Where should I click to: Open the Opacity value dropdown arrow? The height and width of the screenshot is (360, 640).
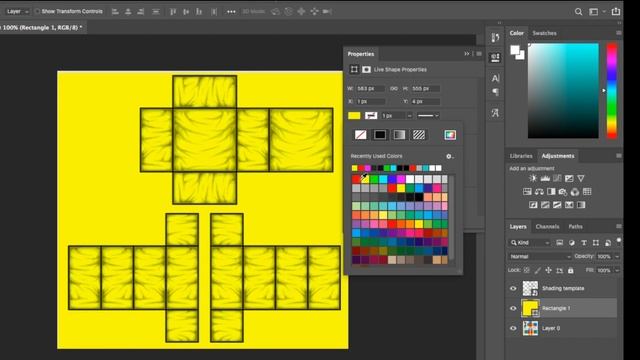coord(617,256)
